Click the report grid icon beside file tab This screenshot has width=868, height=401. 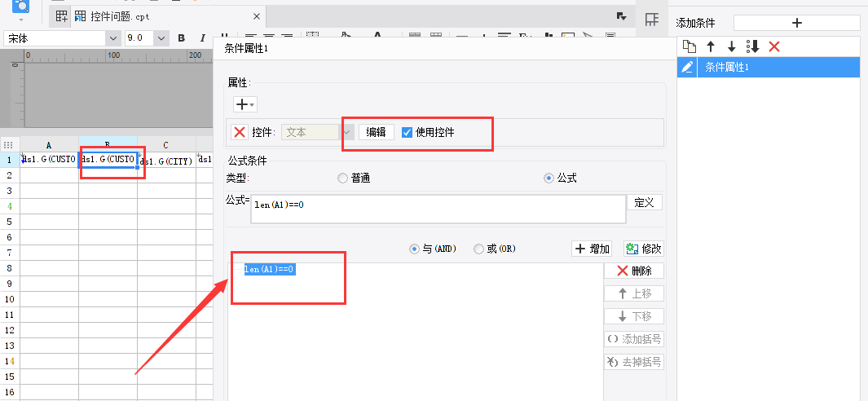tap(61, 16)
